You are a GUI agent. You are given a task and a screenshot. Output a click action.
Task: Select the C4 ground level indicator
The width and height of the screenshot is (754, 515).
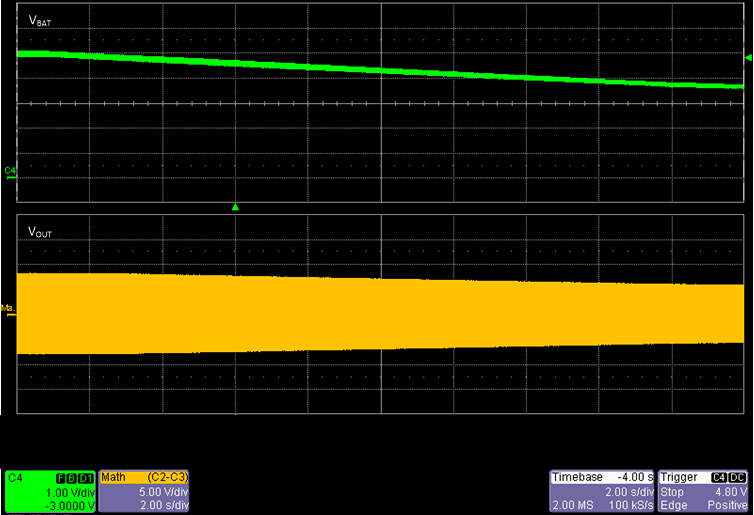point(10,174)
